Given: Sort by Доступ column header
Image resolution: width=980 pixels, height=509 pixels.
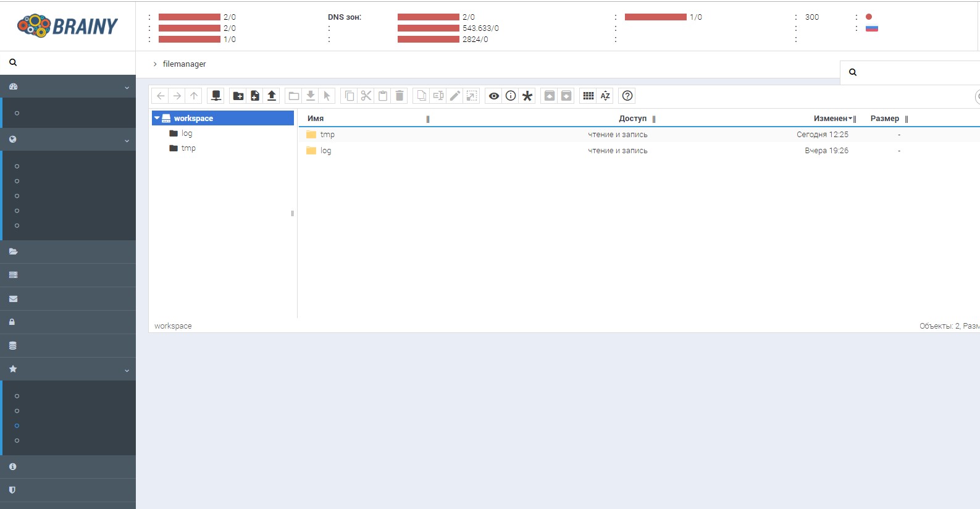Looking at the screenshot, I should click(632, 119).
